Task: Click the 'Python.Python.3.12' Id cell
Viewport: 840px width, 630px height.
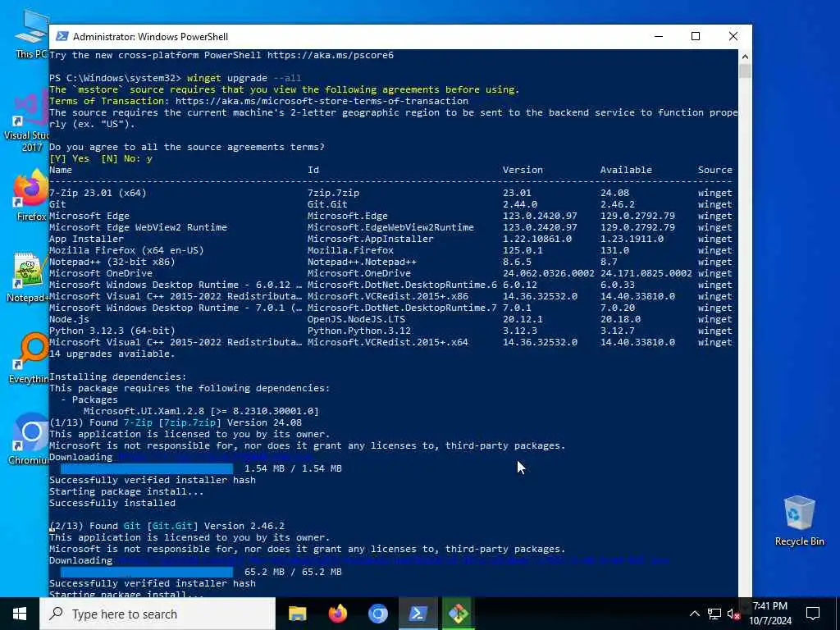Action: coord(359,331)
